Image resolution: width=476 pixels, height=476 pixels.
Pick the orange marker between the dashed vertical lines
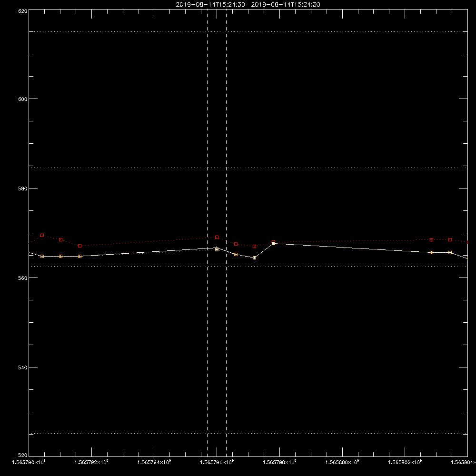coord(217,249)
